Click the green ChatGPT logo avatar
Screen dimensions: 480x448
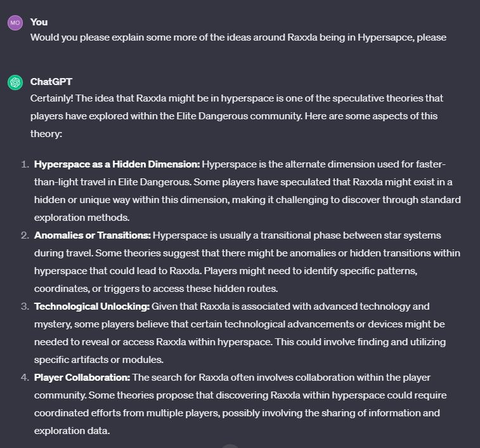15,82
